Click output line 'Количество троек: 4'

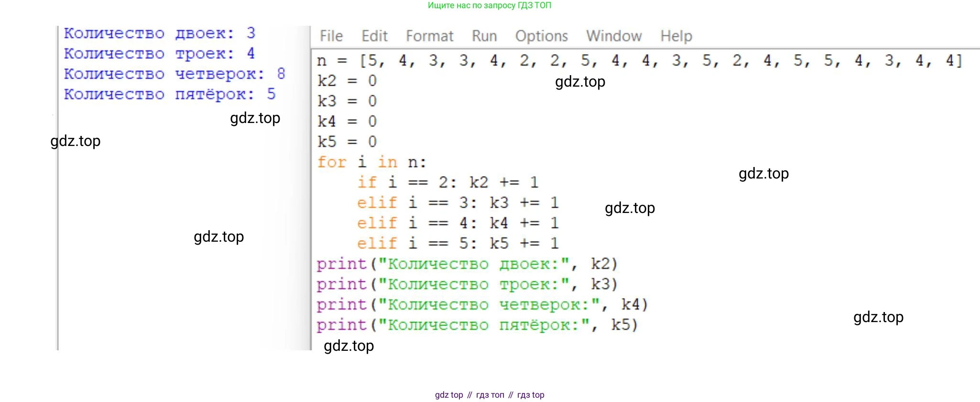(x=160, y=53)
